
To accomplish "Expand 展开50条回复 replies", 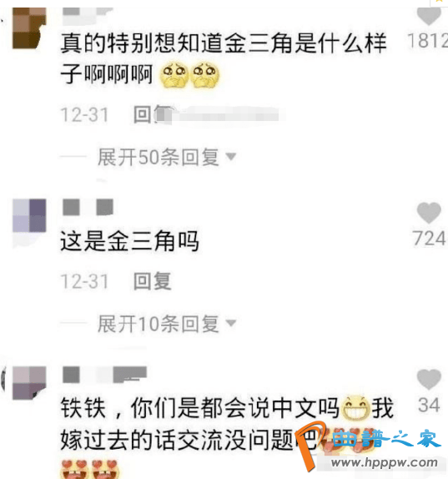I will [159, 157].
